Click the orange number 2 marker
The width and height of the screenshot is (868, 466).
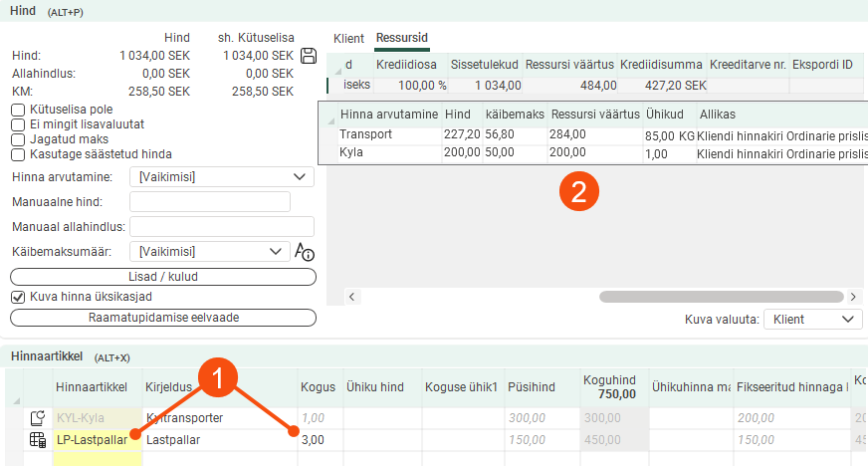tap(577, 193)
